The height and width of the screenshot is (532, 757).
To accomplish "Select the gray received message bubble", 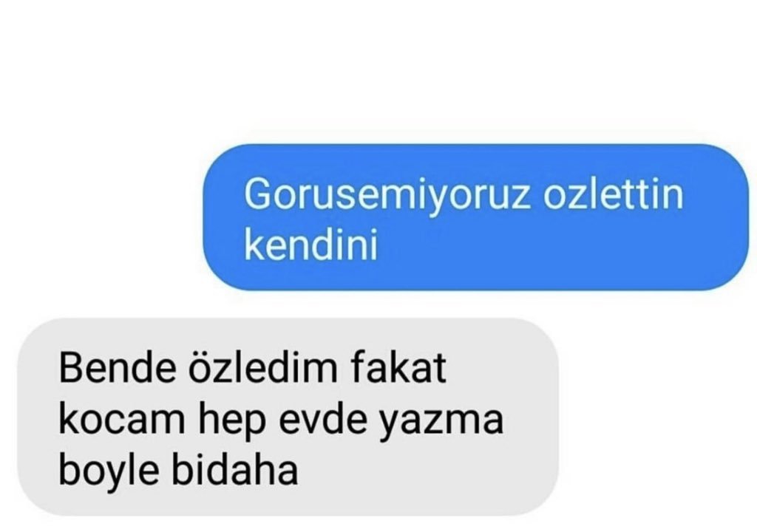I will click(x=288, y=417).
